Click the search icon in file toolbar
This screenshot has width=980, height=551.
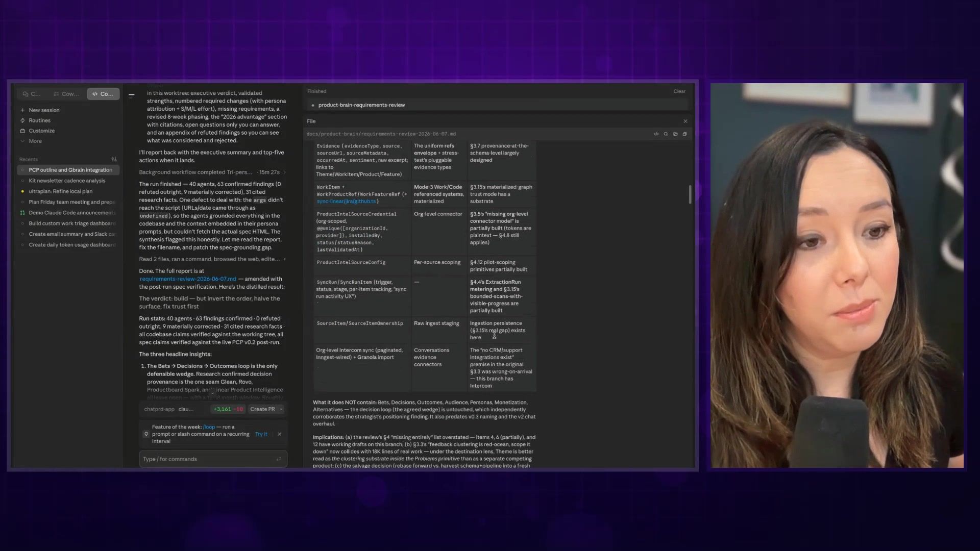(666, 134)
